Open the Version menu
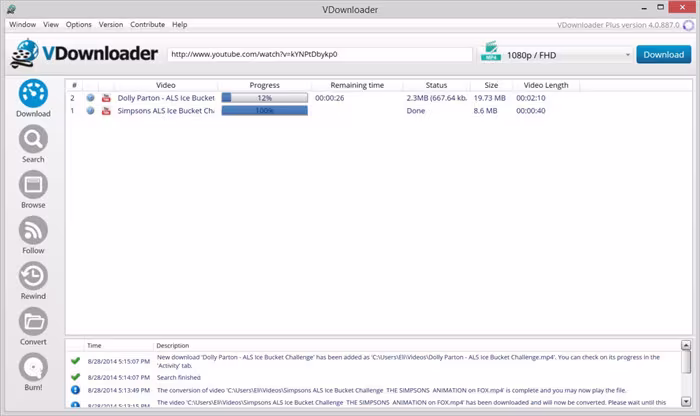Viewport: 700px width, 416px height. pos(111,25)
